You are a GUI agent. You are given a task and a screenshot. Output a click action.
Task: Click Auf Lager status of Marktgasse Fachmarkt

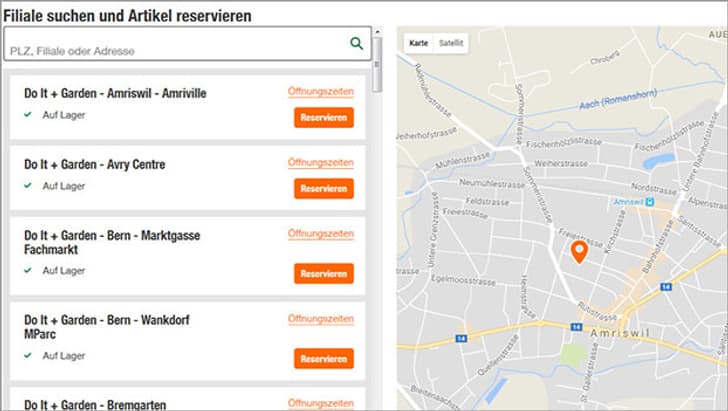point(64,270)
